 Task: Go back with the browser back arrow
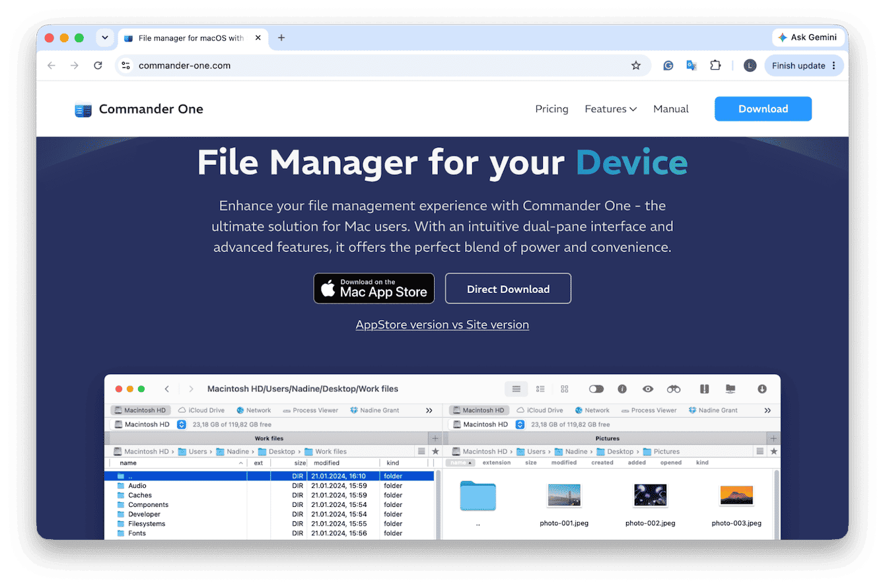coord(52,65)
